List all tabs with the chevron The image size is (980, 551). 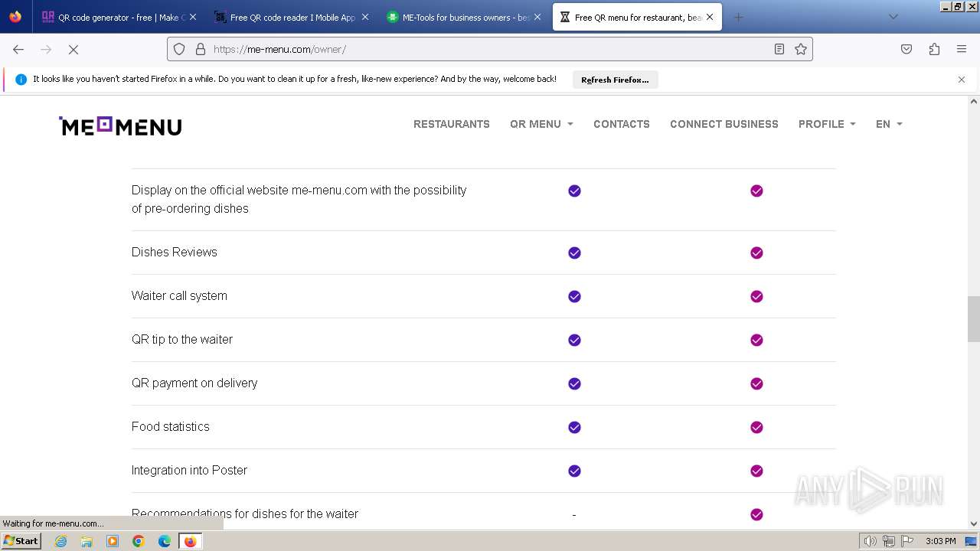(893, 17)
